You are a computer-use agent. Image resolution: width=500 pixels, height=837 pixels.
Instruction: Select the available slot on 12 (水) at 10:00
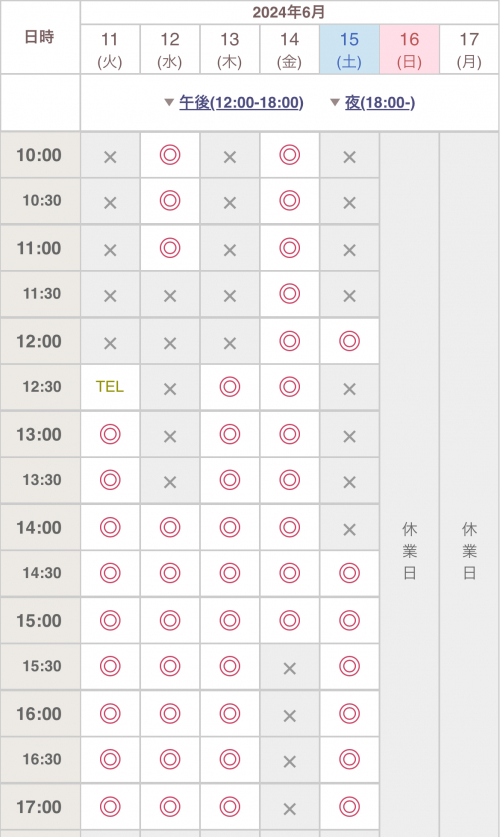[170, 155]
